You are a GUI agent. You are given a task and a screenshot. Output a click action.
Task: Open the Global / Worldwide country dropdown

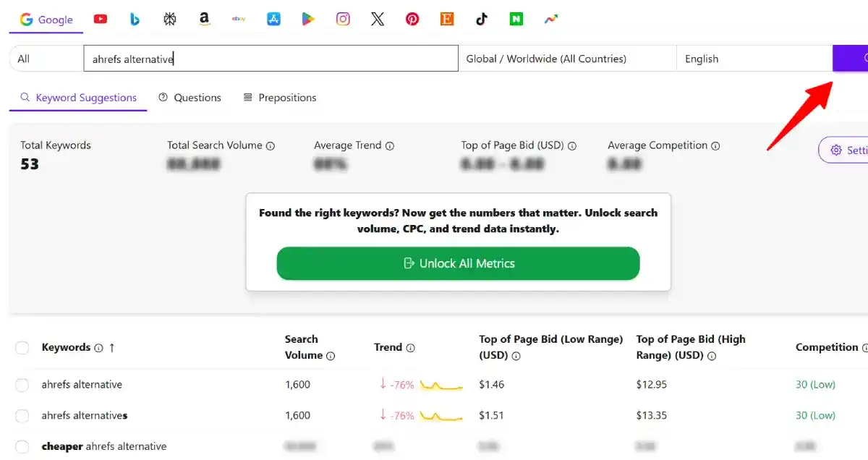point(568,59)
